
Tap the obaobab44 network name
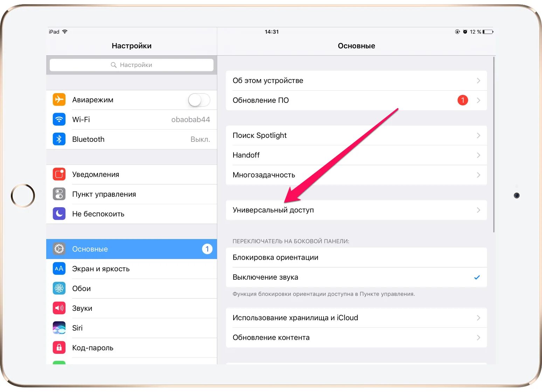(190, 120)
